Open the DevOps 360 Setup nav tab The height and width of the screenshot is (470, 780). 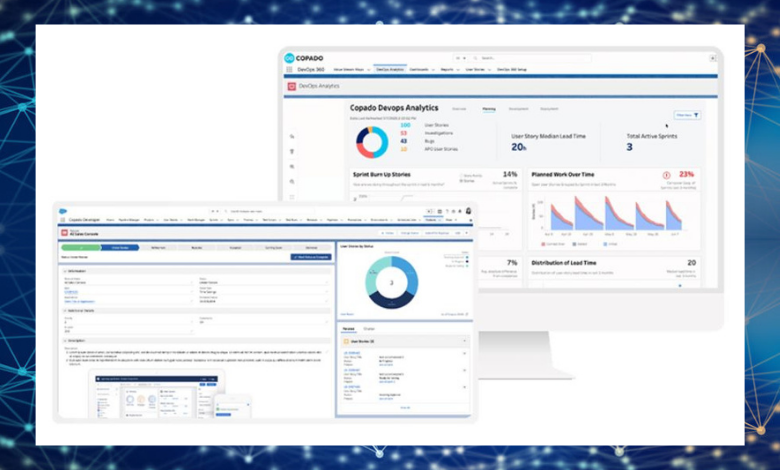point(512,70)
